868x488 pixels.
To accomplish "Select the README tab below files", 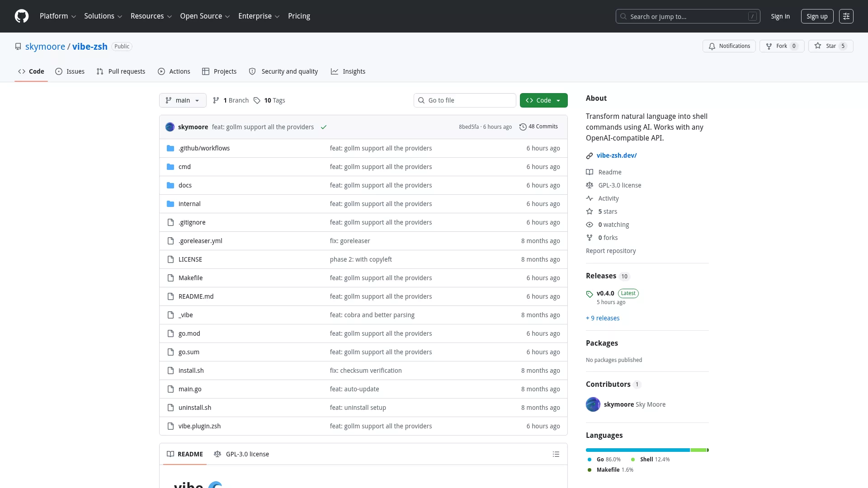I will tap(185, 454).
